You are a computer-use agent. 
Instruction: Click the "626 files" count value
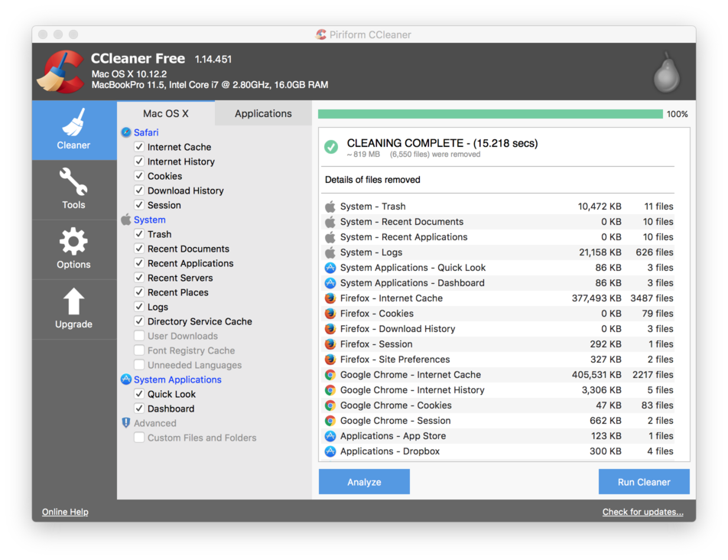pos(655,252)
